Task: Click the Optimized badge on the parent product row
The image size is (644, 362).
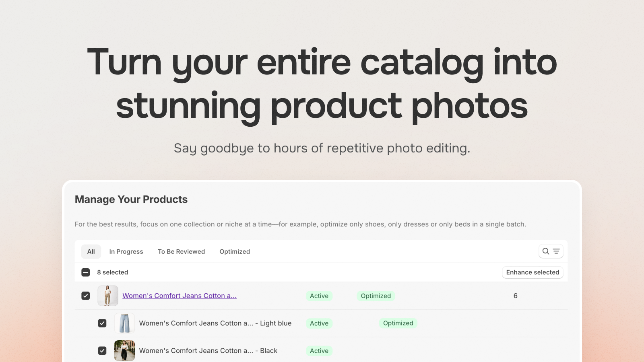Action: (x=376, y=296)
